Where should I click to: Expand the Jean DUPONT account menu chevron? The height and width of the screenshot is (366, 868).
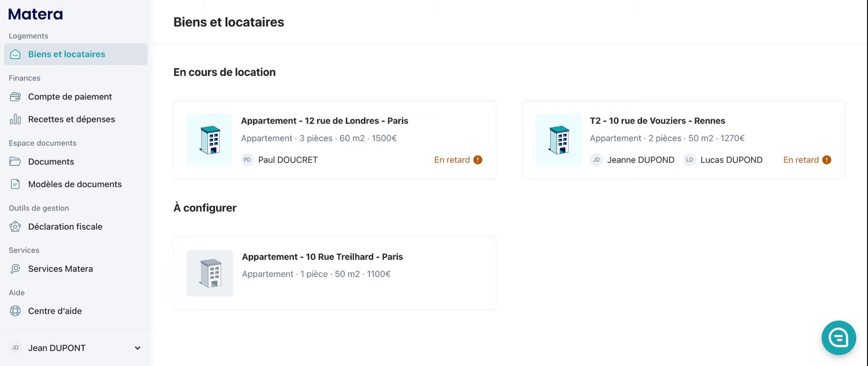coord(137,348)
